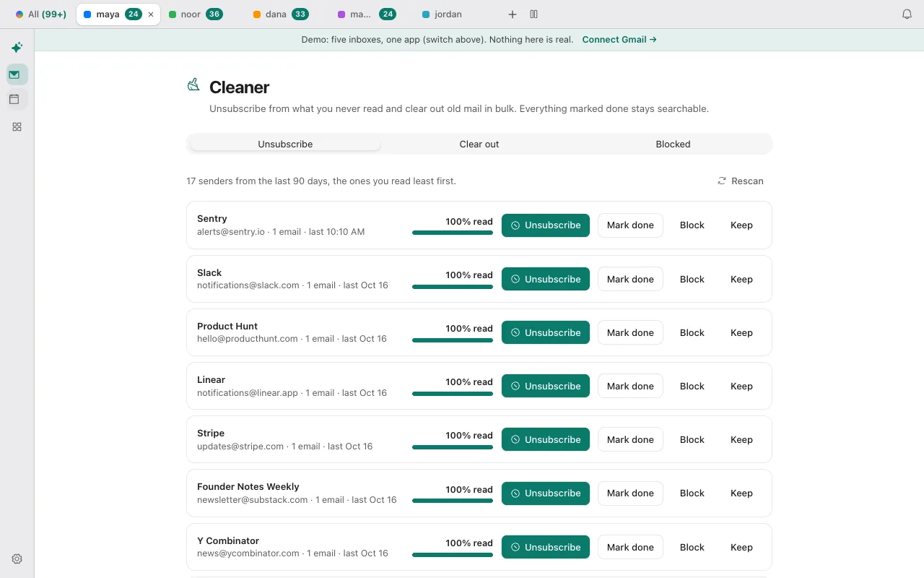Switch to the noor inbox tab
Viewport: 924px width, 578px height.
(196, 14)
